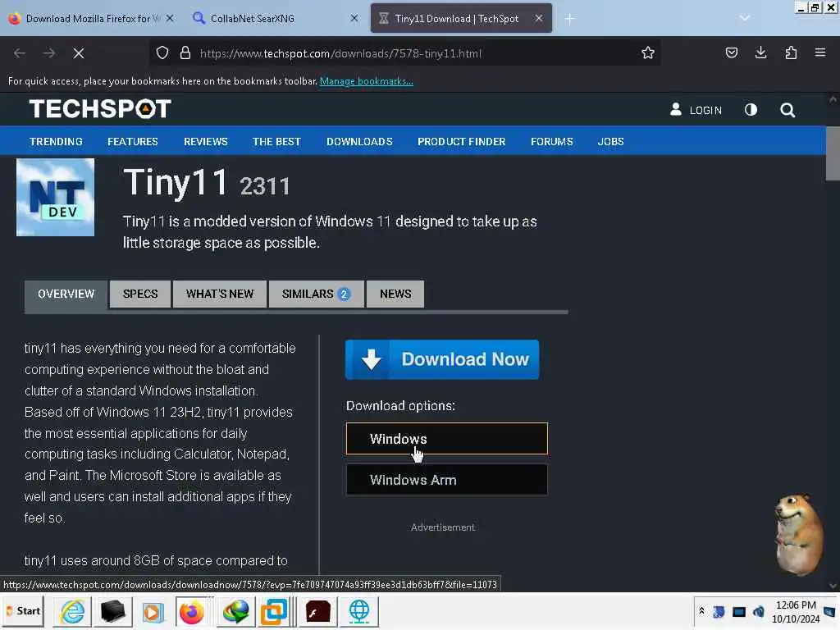840x630 pixels.
Task: Click the forward navigation arrow
Action: tap(48, 53)
